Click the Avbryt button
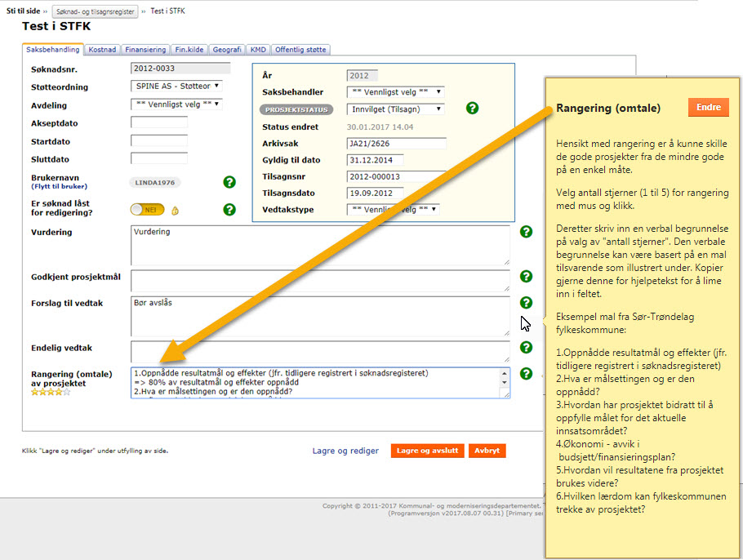The height and width of the screenshot is (560, 743). tap(487, 451)
